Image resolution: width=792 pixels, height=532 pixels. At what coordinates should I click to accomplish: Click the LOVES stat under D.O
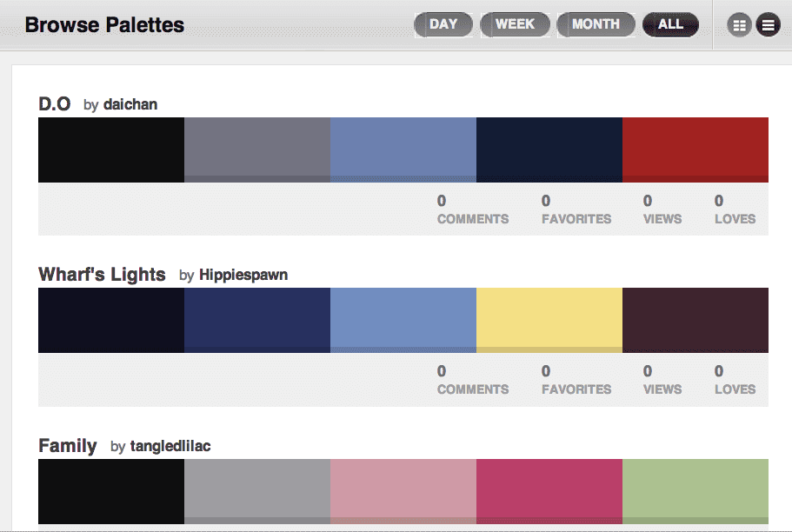735,209
